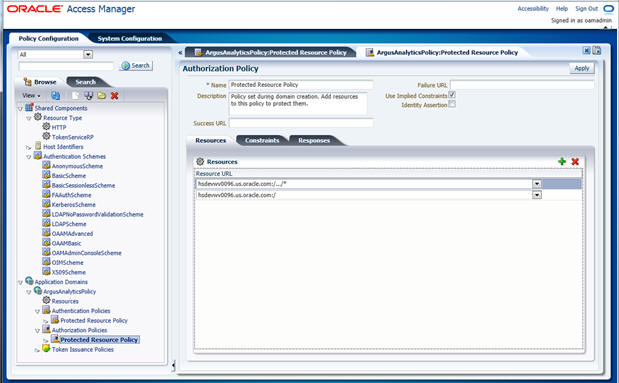Add a resource with the green plus icon
The height and width of the screenshot is (383, 619).
point(562,161)
